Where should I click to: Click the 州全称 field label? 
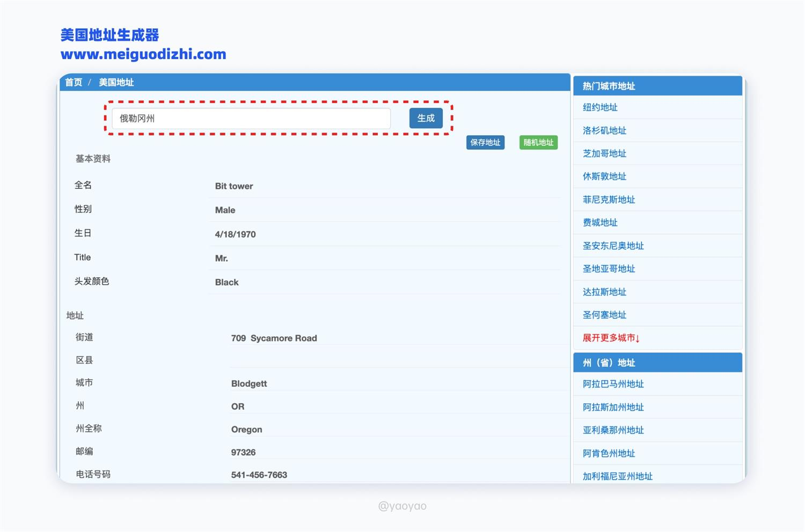89,428
